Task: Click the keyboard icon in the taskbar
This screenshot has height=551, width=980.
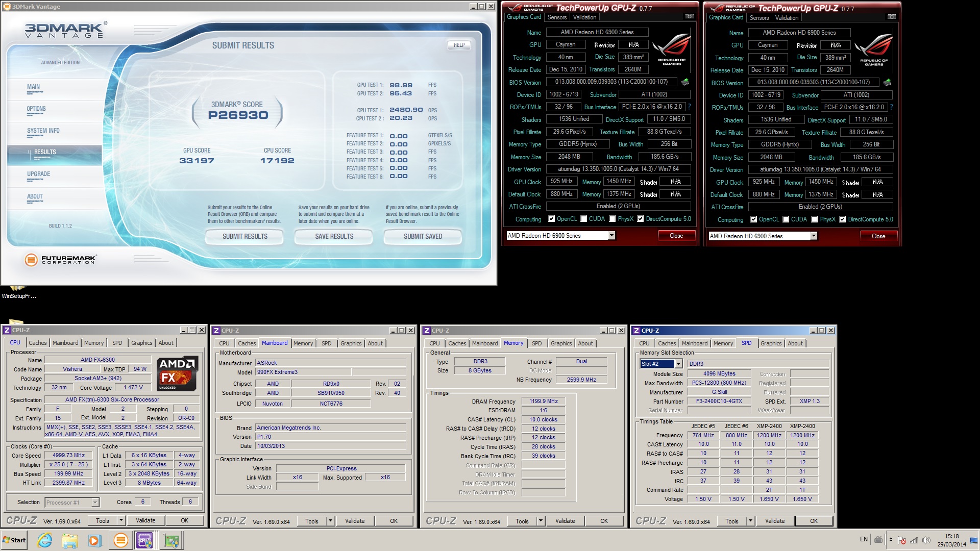Action: point(878,540)
